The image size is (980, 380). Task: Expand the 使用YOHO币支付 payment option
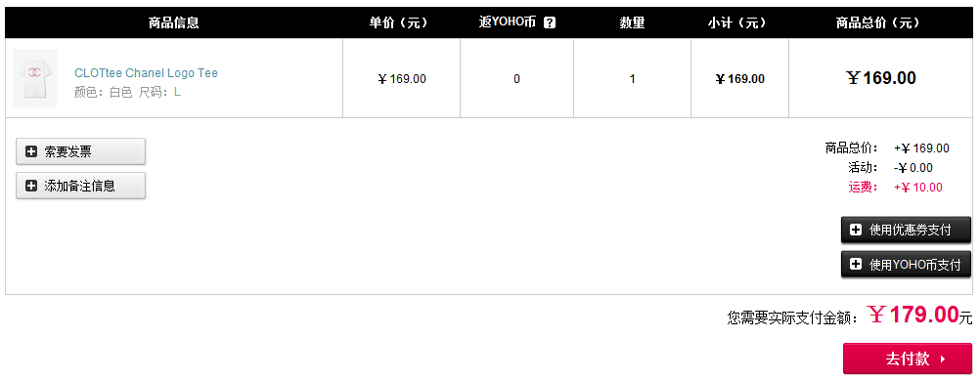(x=906, y=265)
